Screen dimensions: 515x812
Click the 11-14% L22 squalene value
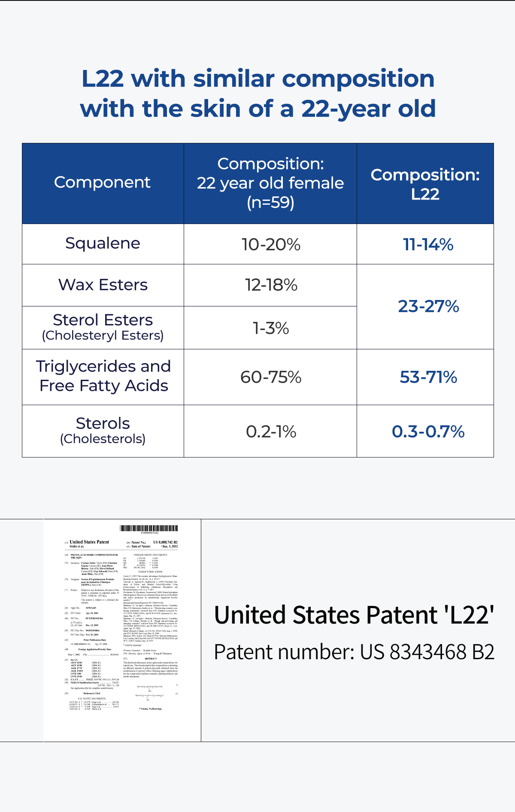428,245
